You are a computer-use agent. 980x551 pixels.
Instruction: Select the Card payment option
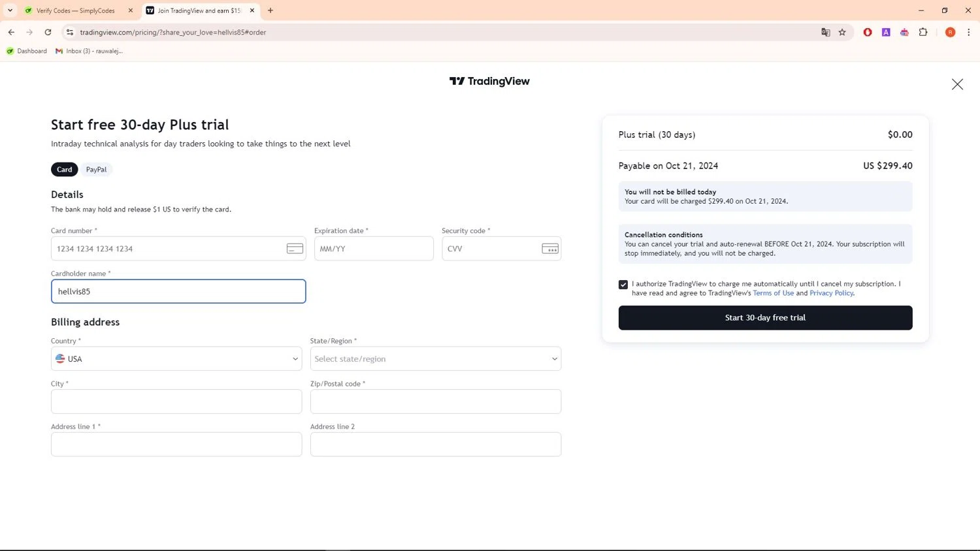[x=65, y=170]
